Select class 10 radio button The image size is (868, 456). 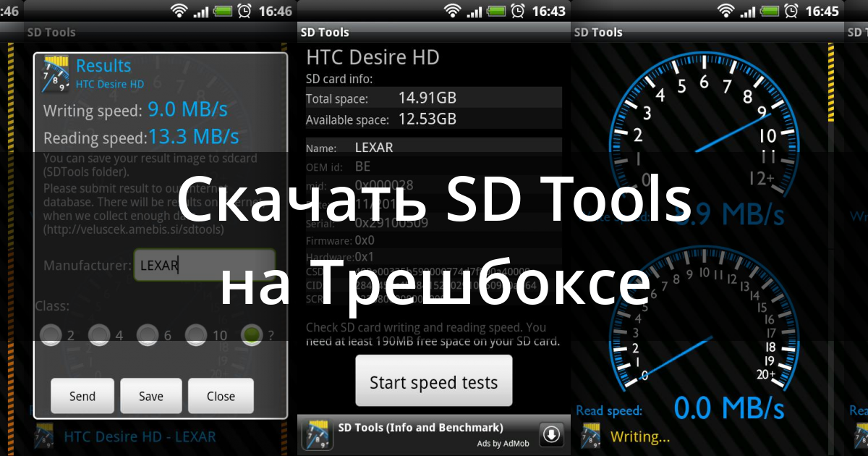(196, 334)
